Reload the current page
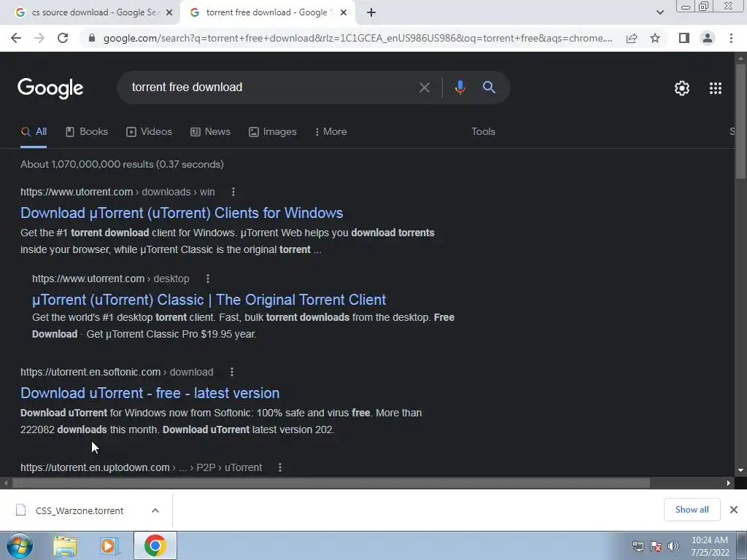 coord(63,38)
